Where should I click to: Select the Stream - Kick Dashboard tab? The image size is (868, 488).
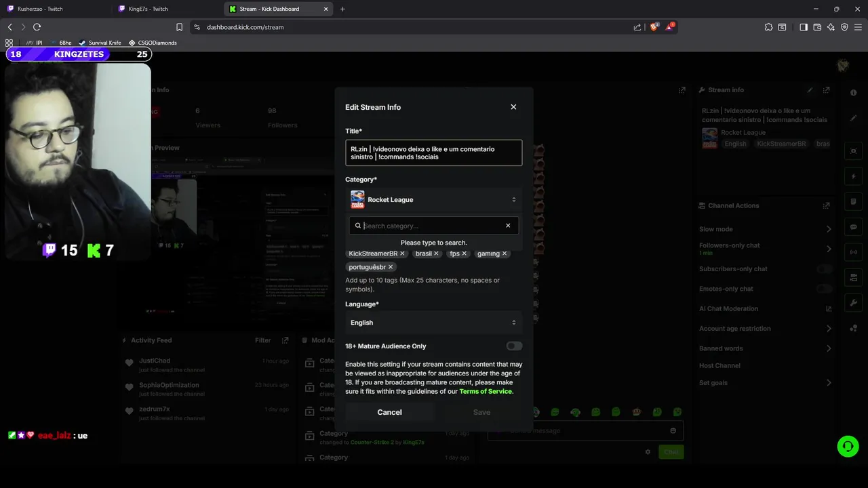tap(278, 9)
